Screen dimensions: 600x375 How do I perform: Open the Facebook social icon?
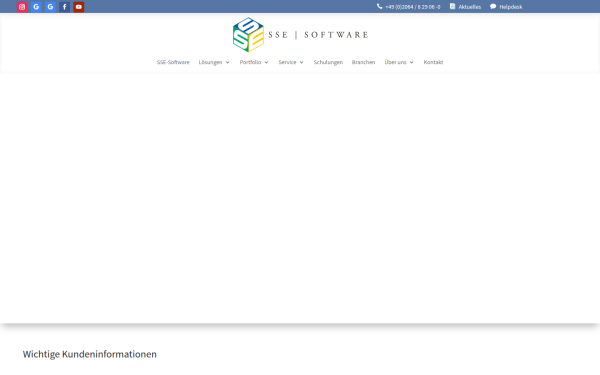tap(65, 7)
